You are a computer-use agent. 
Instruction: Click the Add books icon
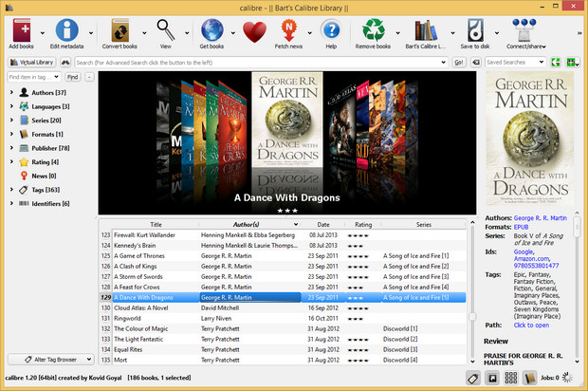click(x=22, y=30)
